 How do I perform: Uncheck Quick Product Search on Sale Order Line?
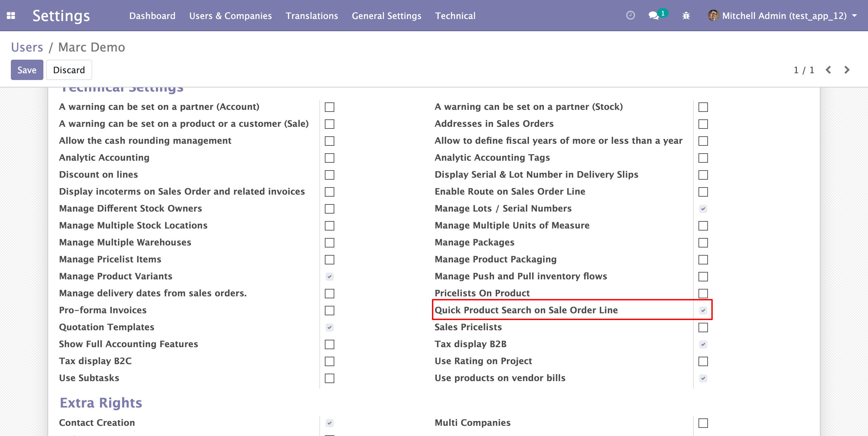(703, 311)
